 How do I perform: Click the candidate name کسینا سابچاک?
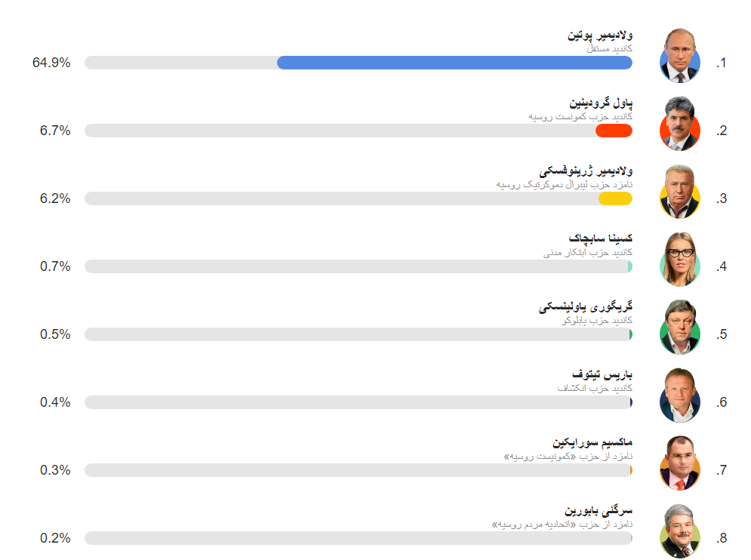pyautogui.click(x=601, y=238)
